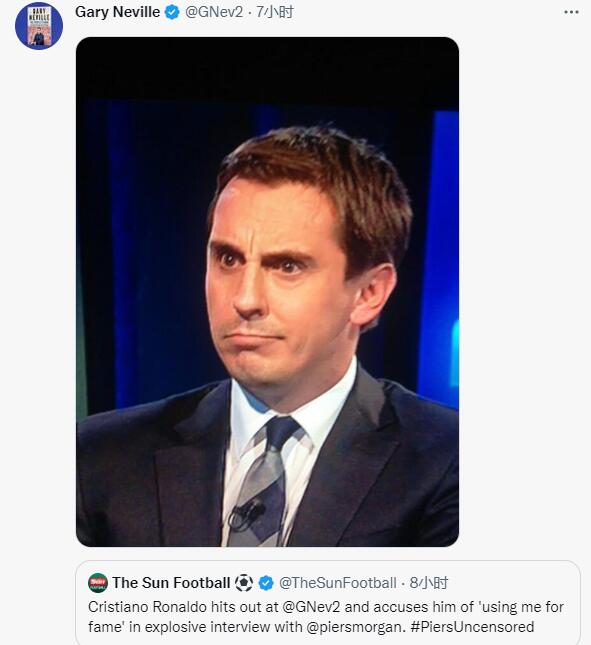591x645 pixels.
Task: Open The Sun Football account name
Action: pyautogui.click(x=171, y=583)
